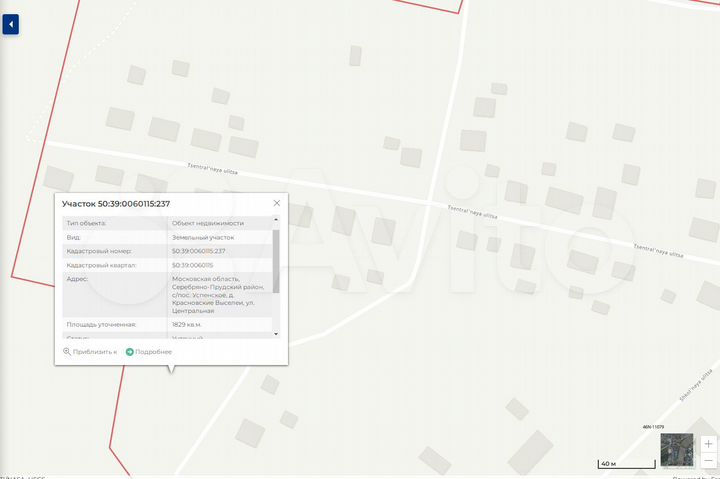Select the Кадастровый квартал value 50:39:0060115
720x479 pixels.
[192, 265]
